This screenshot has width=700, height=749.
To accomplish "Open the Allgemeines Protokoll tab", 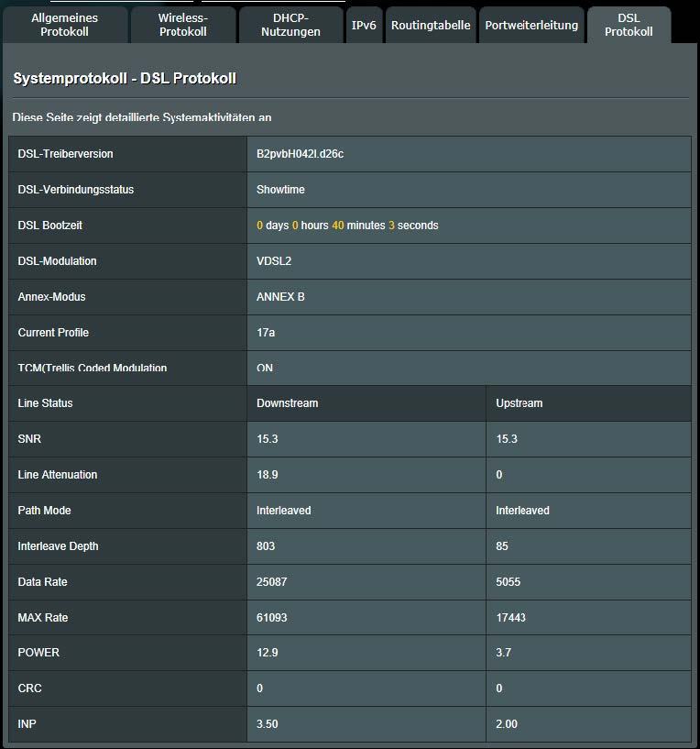I will point(64,25).
